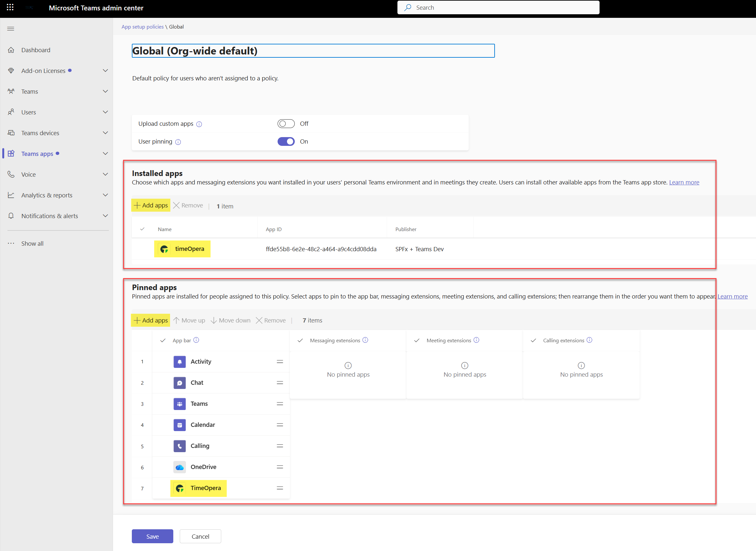Click the Activity app bell icon
The width and height of the screenshot is (756, 551).
point(180,361)
